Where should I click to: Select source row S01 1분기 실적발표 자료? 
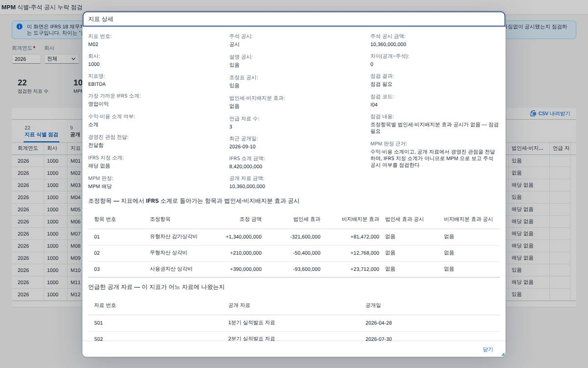[x=294, y=323]
